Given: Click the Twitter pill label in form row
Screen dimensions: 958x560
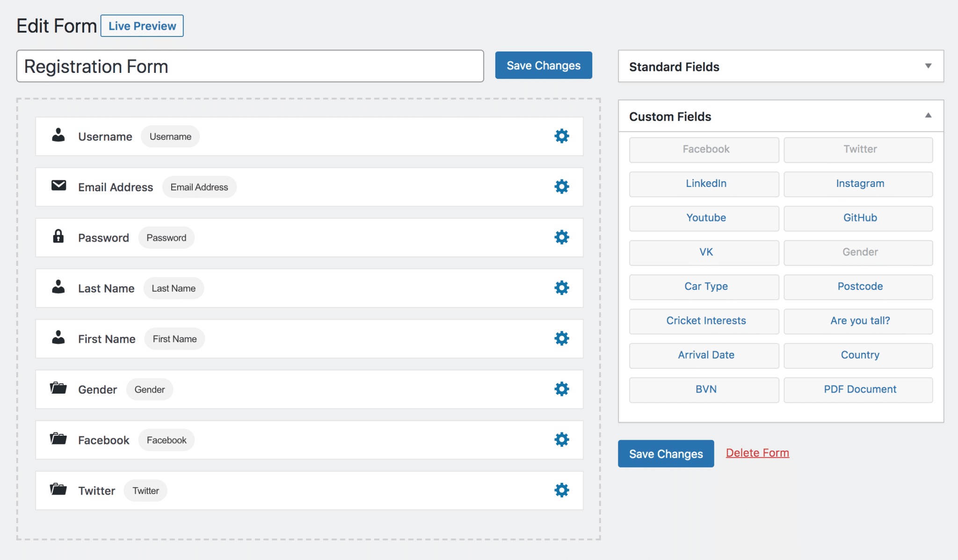Looking at the screenshot, I should click(x=145, y=490).
